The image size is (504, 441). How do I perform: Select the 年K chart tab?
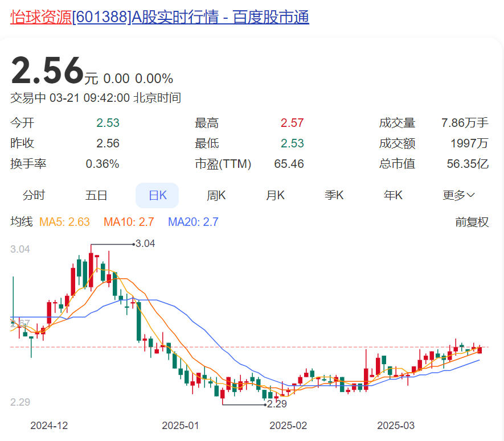coord(393,195)
